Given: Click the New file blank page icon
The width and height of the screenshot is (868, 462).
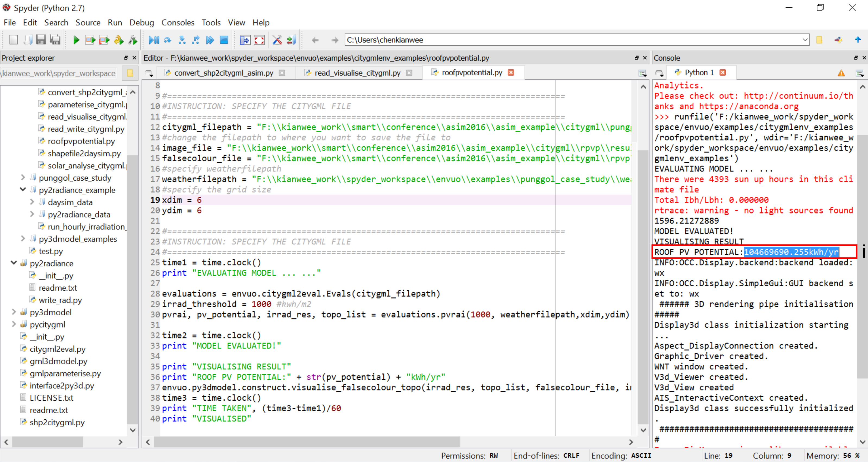Looking at the screenshot, I should tap(14, 40).
